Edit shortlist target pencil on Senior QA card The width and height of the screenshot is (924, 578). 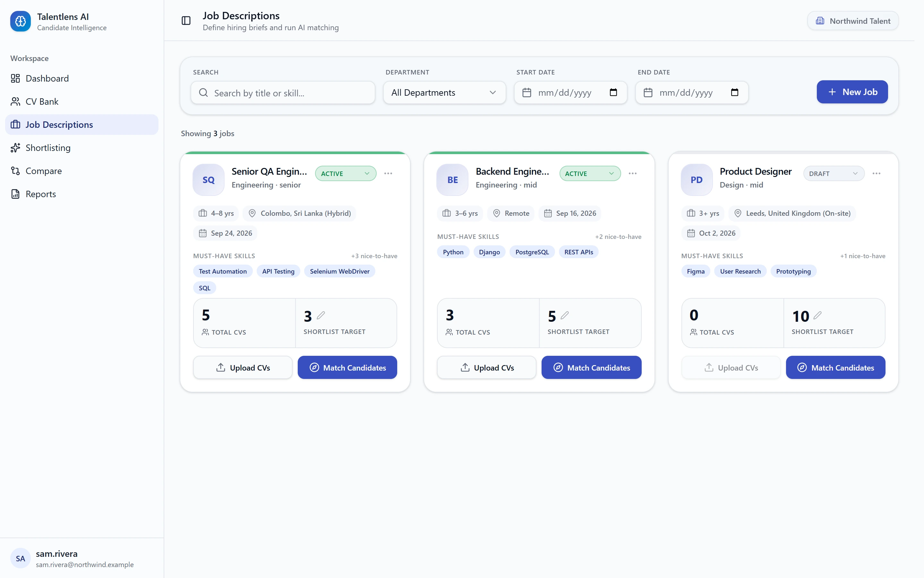tap(321, 315)
